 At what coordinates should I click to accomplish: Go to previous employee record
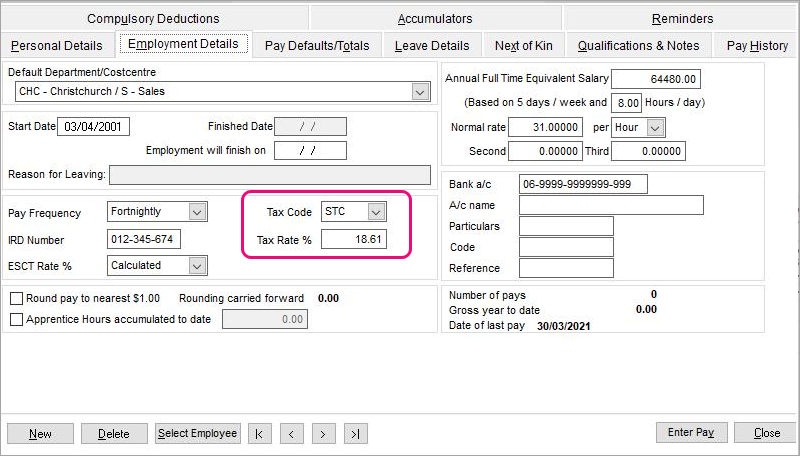tap(291, 433)
